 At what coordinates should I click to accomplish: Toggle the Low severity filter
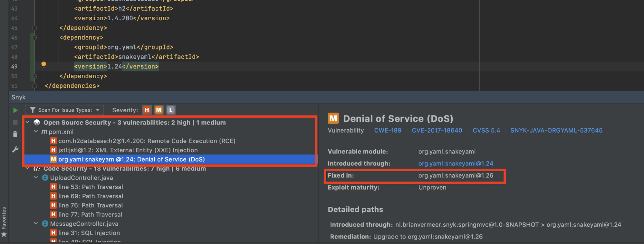171,110
